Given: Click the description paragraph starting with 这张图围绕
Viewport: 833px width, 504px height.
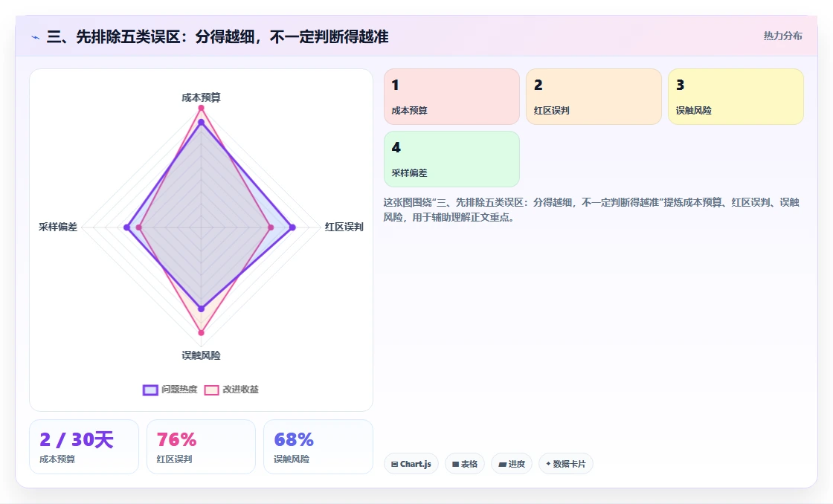Looking at the screenshot, I should point(591,210).
